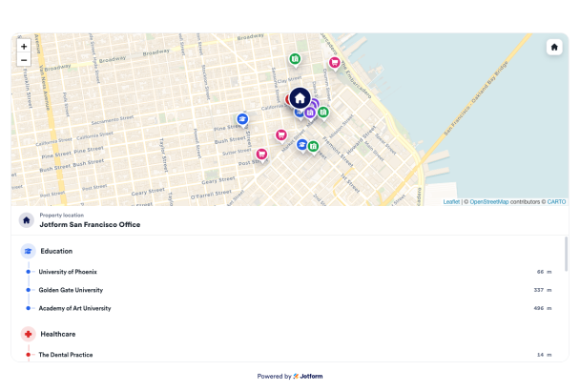Zoom in the map with plus button
580x392 pixels.
(24, 46)
